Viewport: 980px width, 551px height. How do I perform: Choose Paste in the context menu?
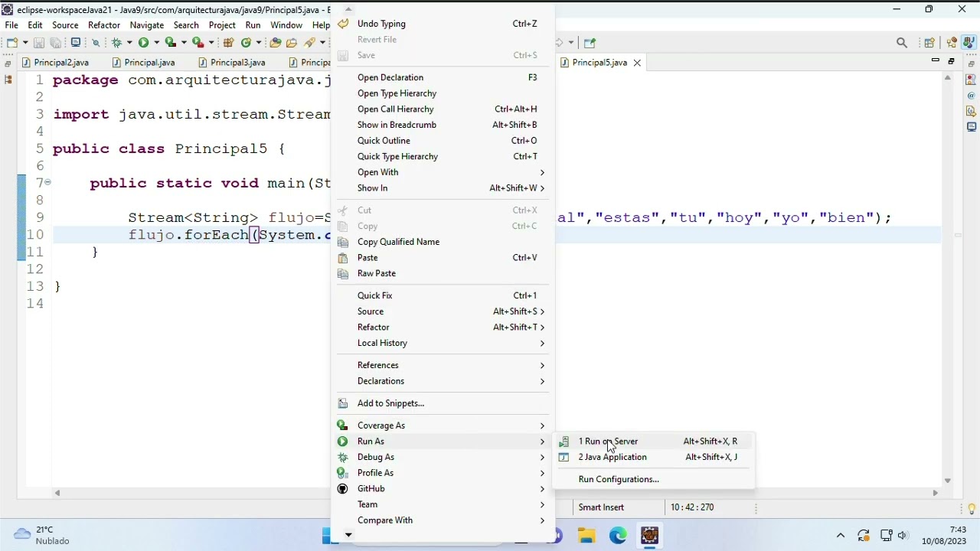coord(443,258)
